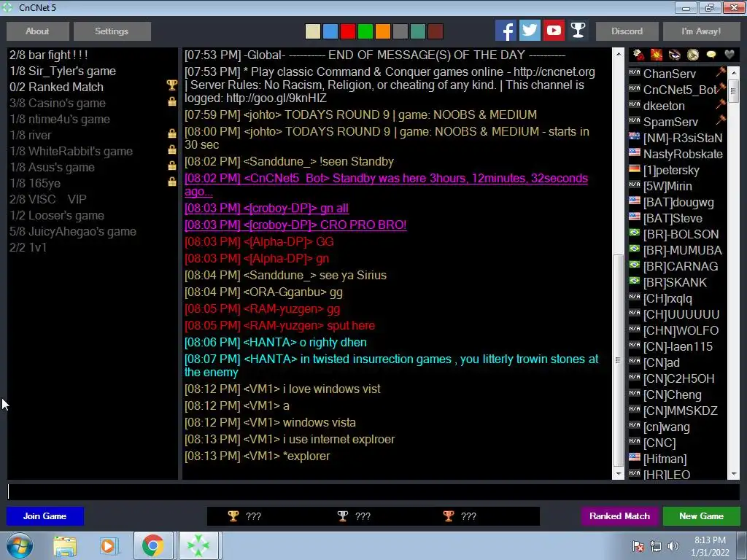Click the green New Game button
747x560 pixels.
[x=701, y=516]
